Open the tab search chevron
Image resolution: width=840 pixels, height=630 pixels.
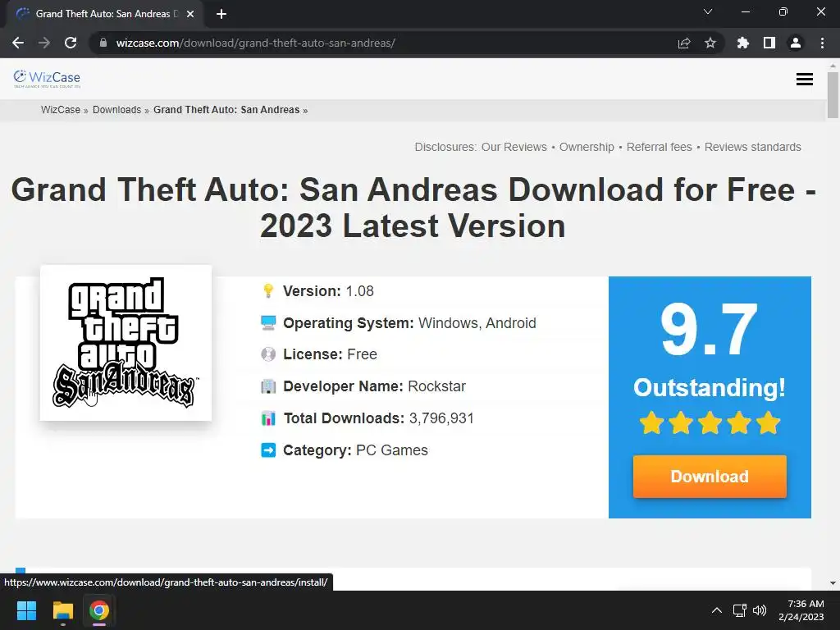[708, 11]
